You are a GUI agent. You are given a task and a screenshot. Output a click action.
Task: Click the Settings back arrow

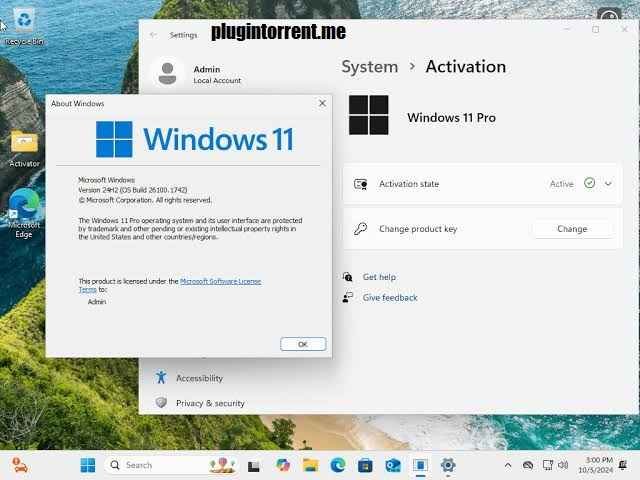[x=153, y=35]
